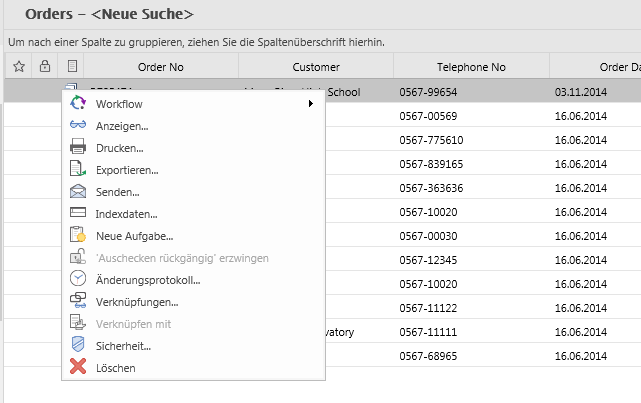Sort by the Order No column header
641x403 pixels.
[x=161, y=67]
